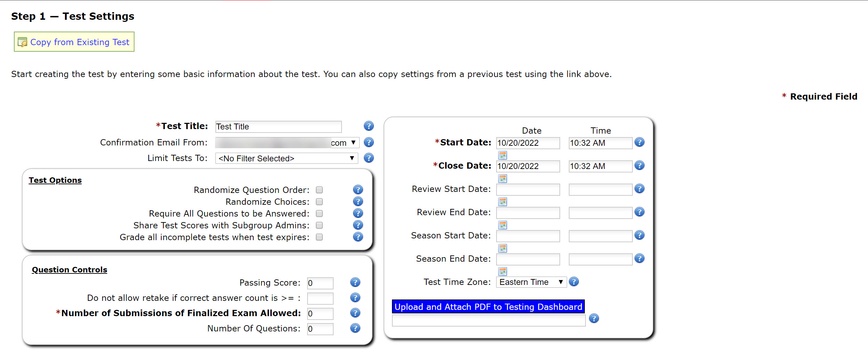Open the Season End Date calendar picker
Screen dimensions: 868x355
point(503,271)
